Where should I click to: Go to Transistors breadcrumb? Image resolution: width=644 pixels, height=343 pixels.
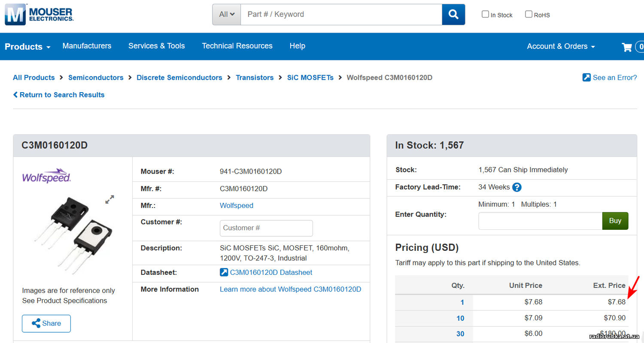(x=255, y=78)
